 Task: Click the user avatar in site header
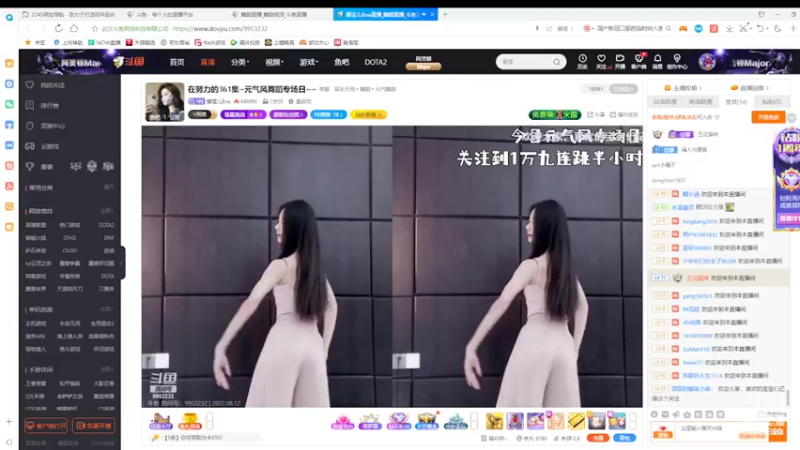[x=707, y=62]
